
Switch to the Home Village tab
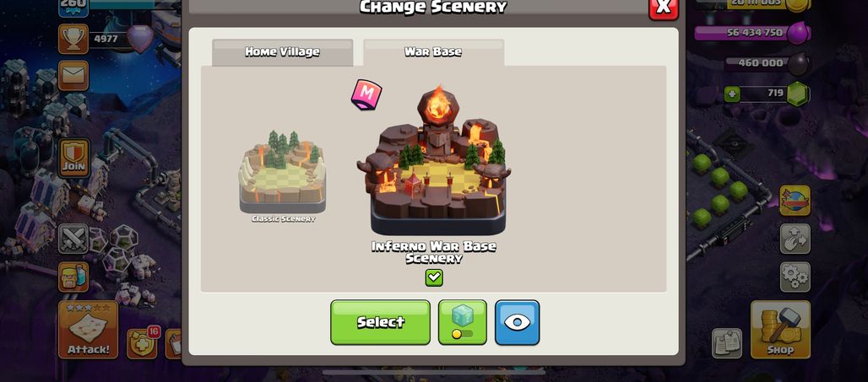pyautogui.click(x=282, y=52)
